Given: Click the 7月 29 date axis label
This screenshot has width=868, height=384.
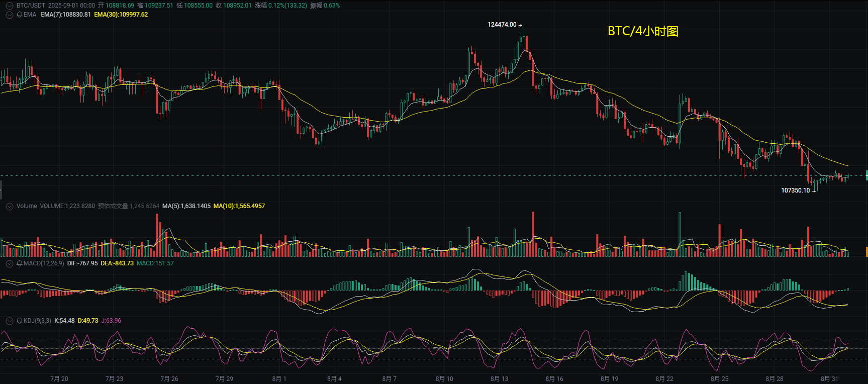Looking at the screenshot, I should click(224, 379).
